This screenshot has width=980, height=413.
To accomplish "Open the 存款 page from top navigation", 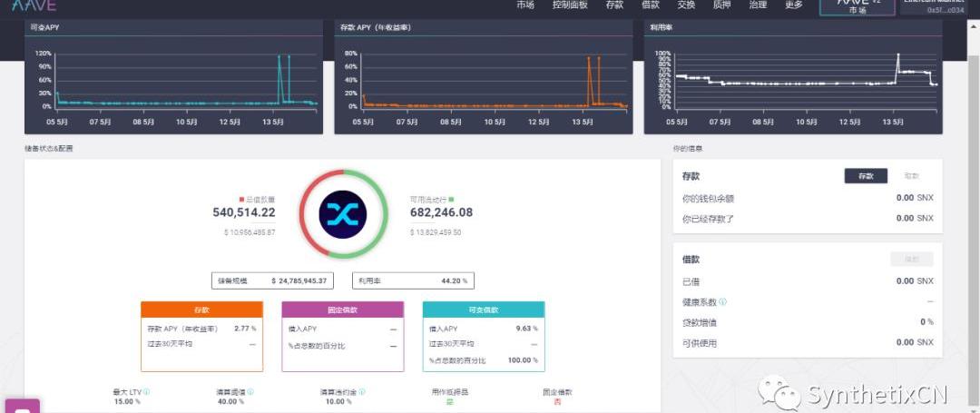I will [614, 5].
